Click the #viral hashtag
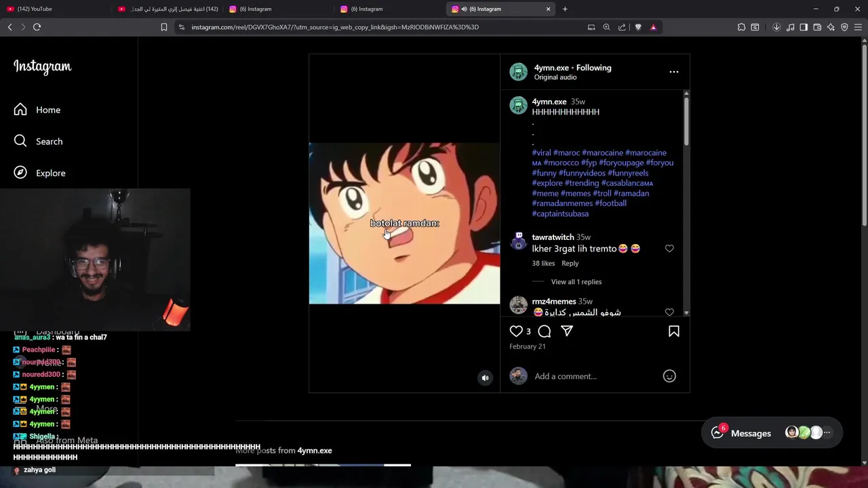868x488 pixels. click(542, 152)
